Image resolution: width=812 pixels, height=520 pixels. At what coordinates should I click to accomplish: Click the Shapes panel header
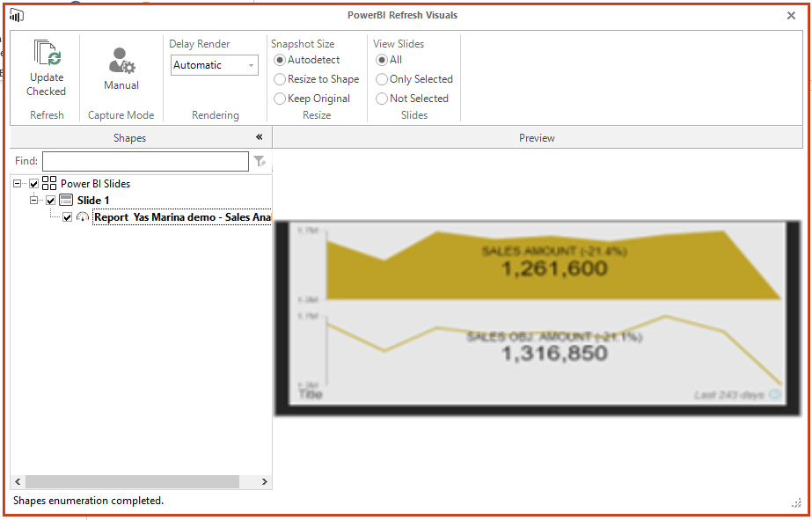pos(129,137)
